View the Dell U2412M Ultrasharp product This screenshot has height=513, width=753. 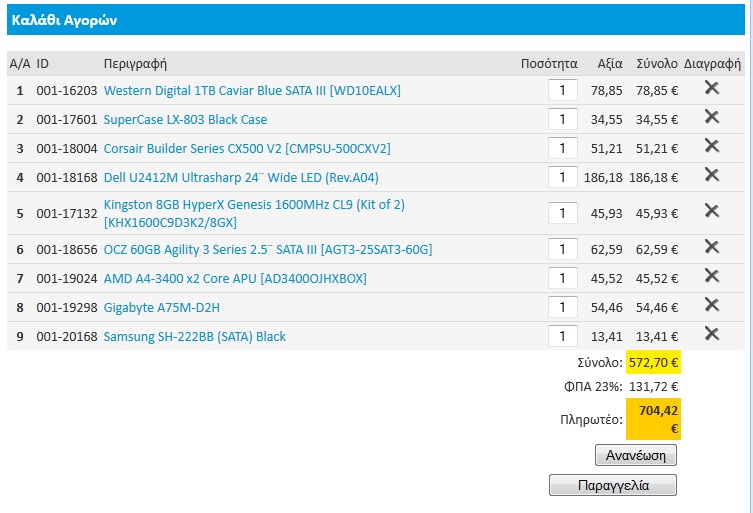click(241, 178)
